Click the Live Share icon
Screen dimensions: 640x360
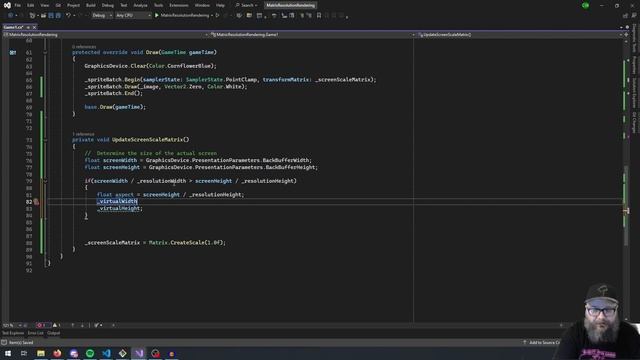625,16
